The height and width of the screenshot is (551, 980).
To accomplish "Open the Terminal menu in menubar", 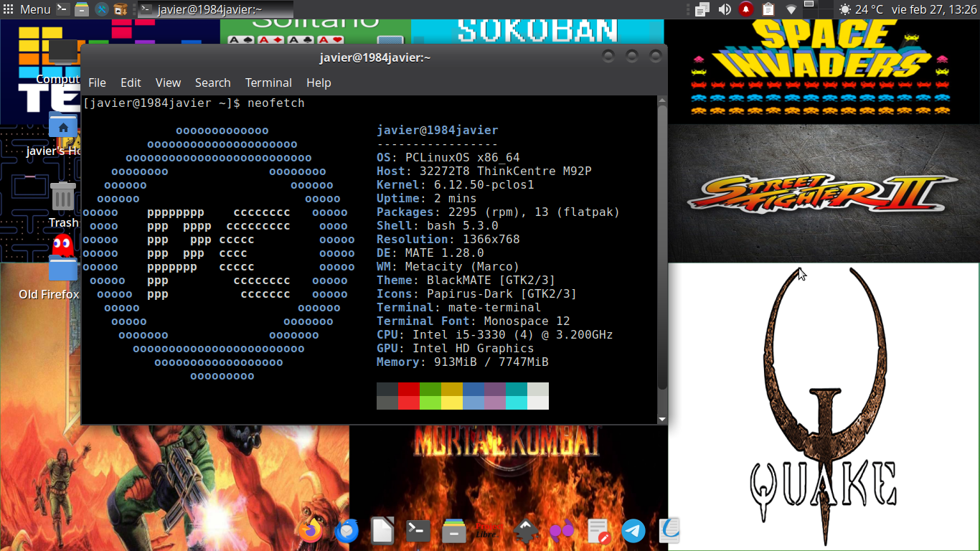I will click(268, 83).
